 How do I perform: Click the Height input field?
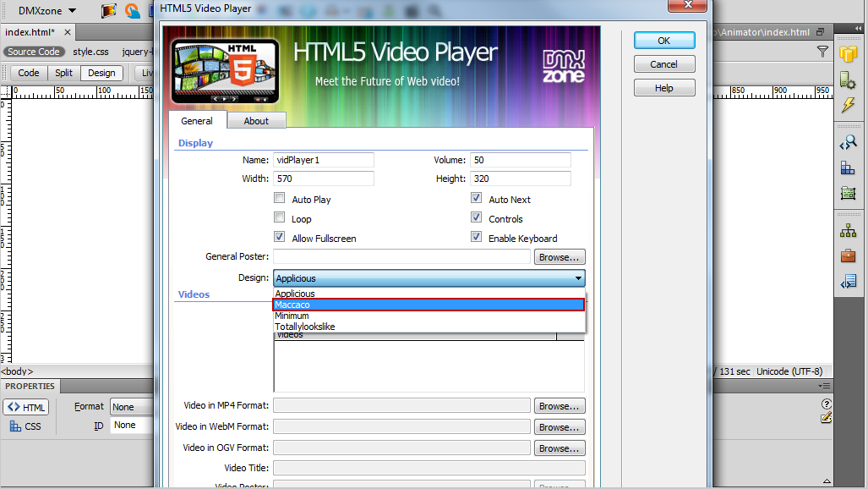coord(521,179)
